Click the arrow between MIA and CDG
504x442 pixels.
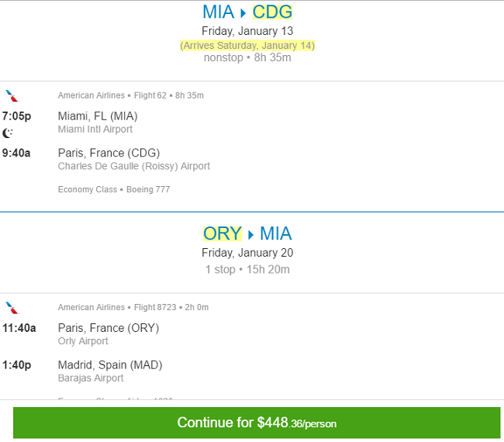click(243, 13)
